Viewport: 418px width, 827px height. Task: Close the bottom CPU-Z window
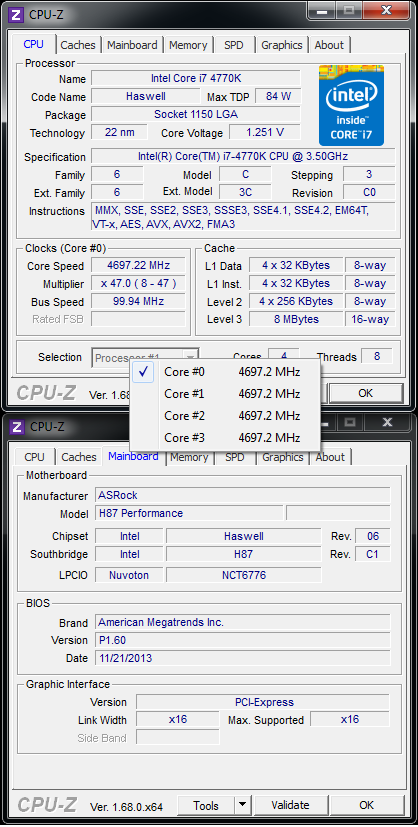tap(387, 422)
